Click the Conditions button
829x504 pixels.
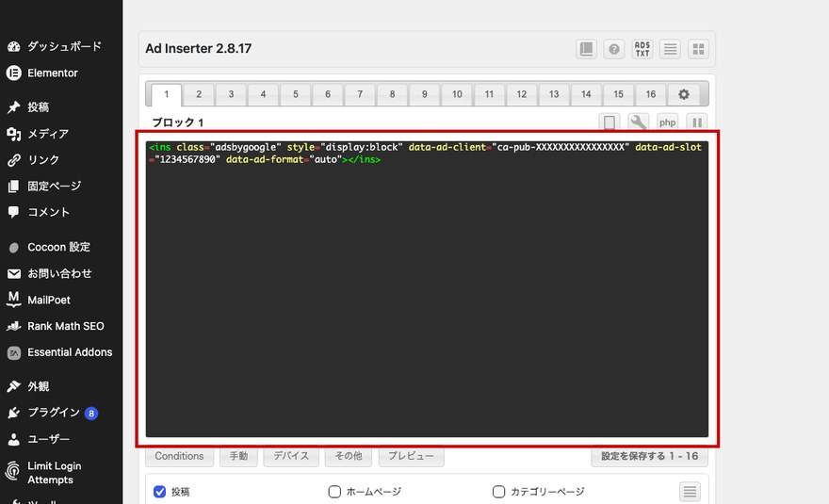click(x=179, y=456)
